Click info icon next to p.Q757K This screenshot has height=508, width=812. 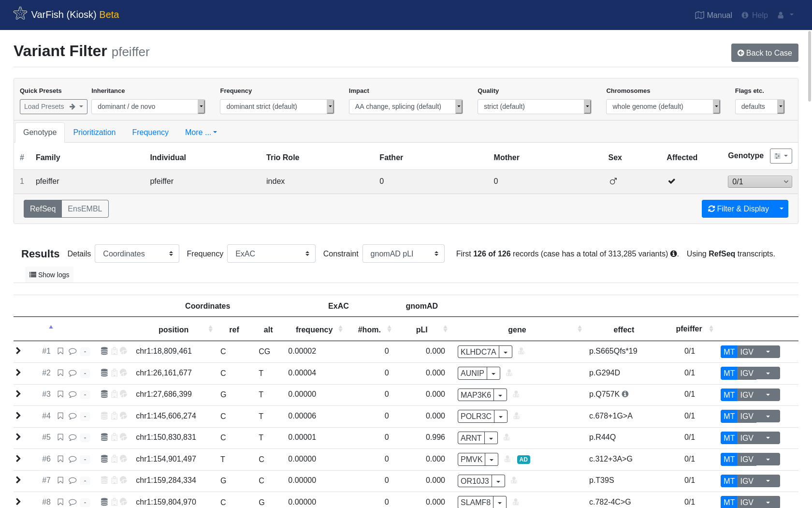coord(625,394)
